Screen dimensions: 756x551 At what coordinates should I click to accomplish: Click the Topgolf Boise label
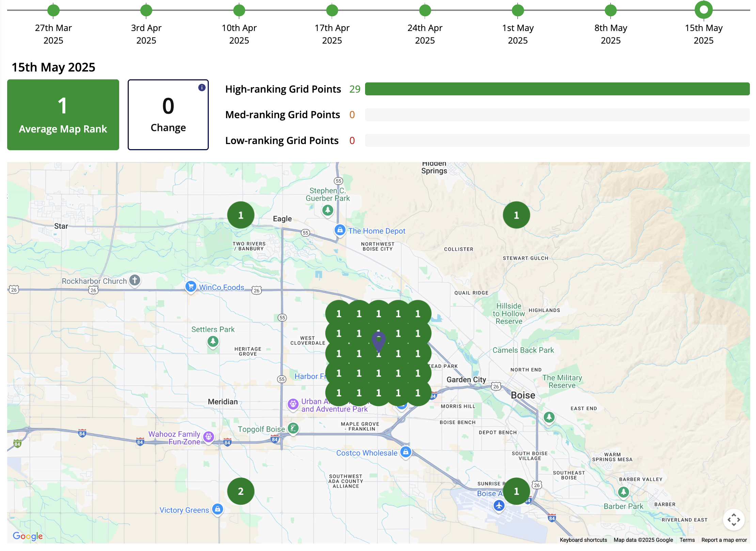coord(261,429)
